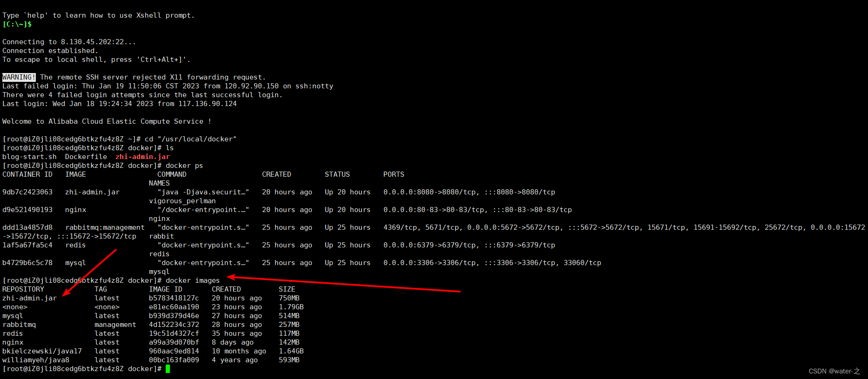868x379 pixels.
Task: Click redis port mapping '0.0.0.0:6379->6379/tcp'
Action: 431,245
